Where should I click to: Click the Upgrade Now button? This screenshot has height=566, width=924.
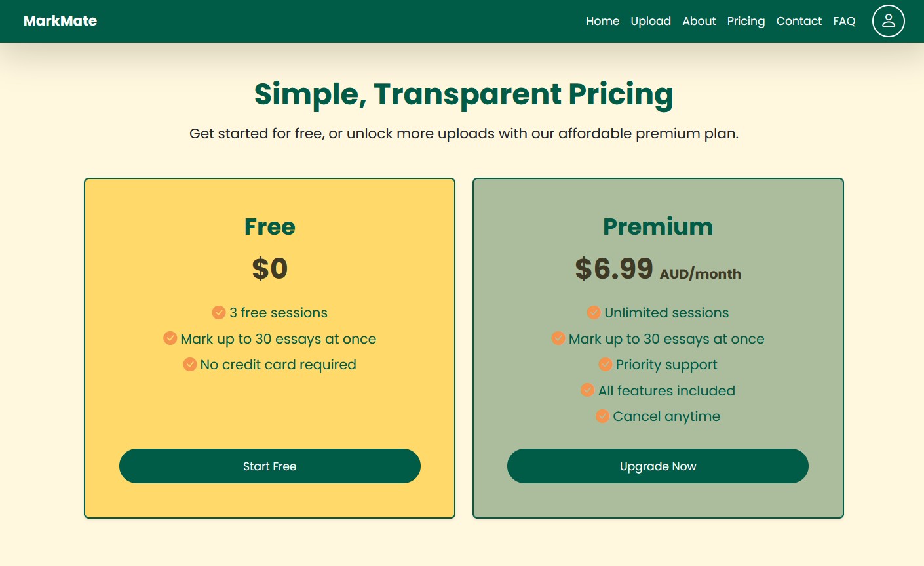tap(658, 466)
